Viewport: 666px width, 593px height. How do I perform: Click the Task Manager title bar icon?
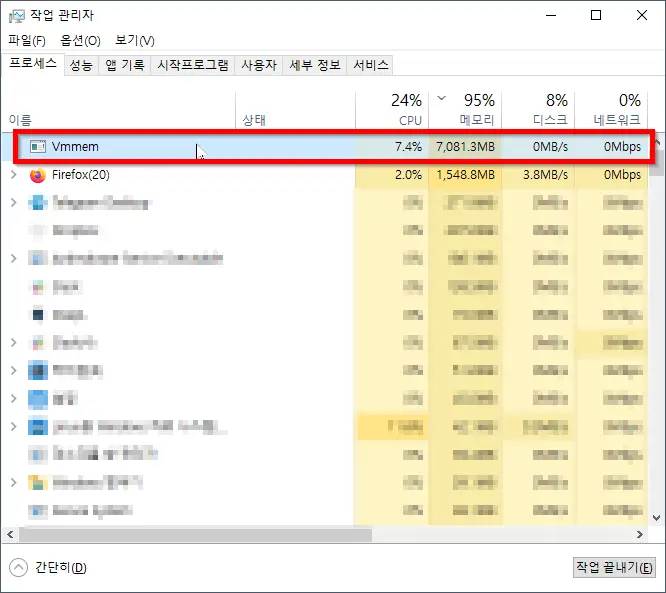click(17, 16)
